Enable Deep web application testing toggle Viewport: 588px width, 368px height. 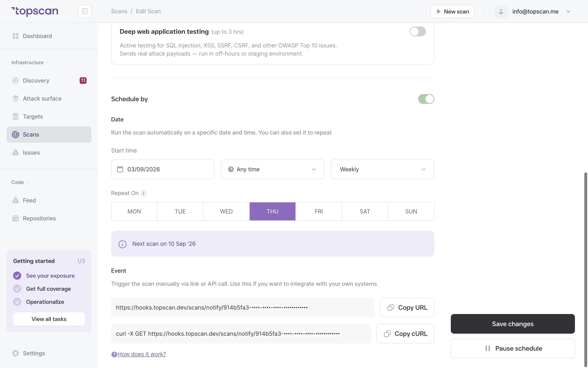[x=418, y=32]
